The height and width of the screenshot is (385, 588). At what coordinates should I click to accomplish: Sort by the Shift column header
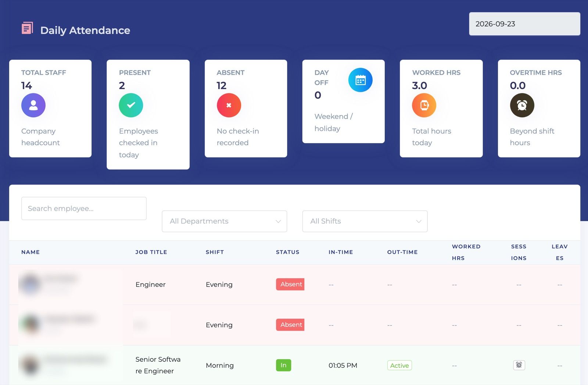(x=215, y=252)
